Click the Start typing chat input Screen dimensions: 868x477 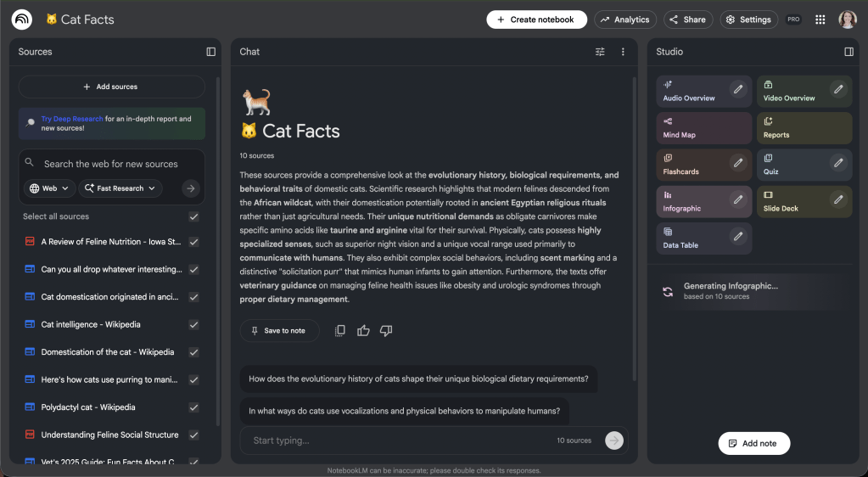(x=399, y=441)
